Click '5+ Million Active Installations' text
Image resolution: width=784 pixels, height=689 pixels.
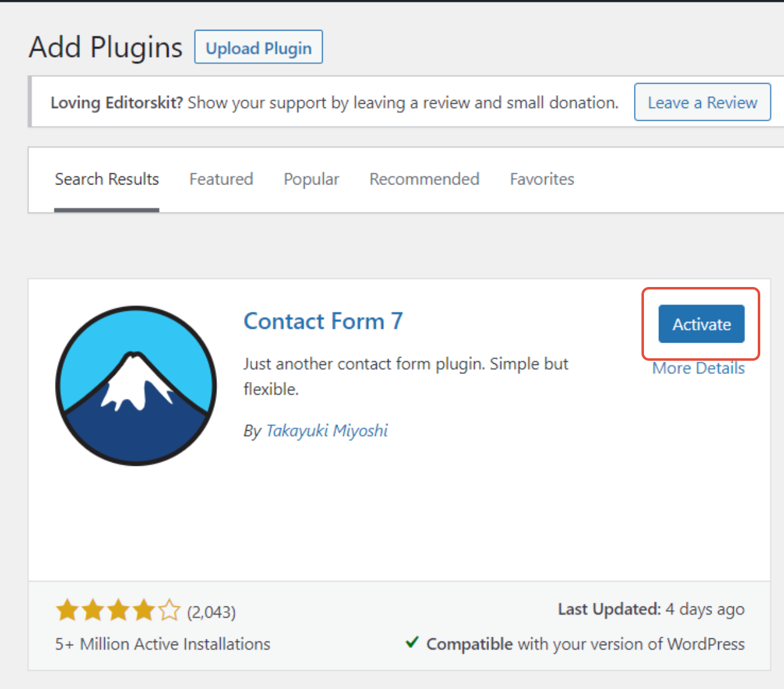click(x=163, y=644)
